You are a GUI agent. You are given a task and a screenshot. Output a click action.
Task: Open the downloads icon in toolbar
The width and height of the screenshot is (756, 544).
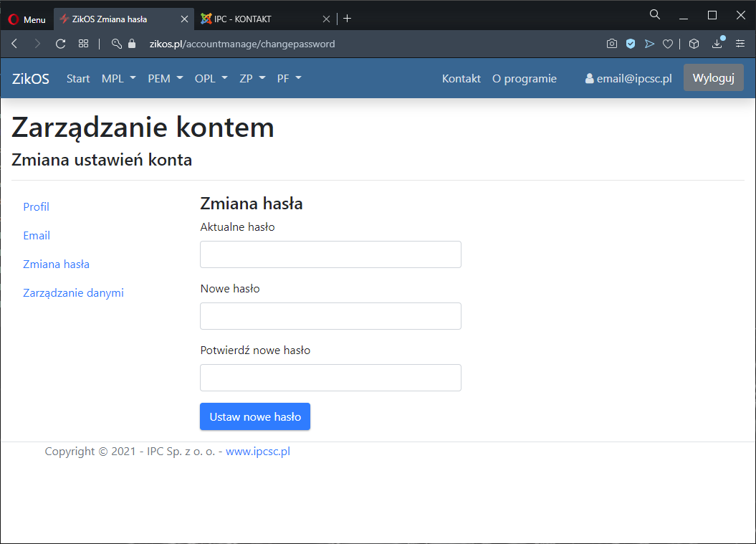pos(717,44)
